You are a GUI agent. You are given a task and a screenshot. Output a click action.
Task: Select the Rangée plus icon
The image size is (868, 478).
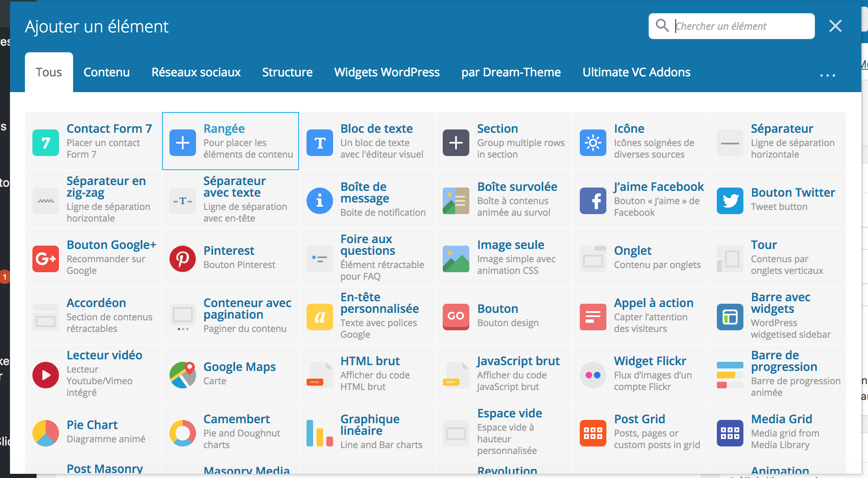click(183, 143)
